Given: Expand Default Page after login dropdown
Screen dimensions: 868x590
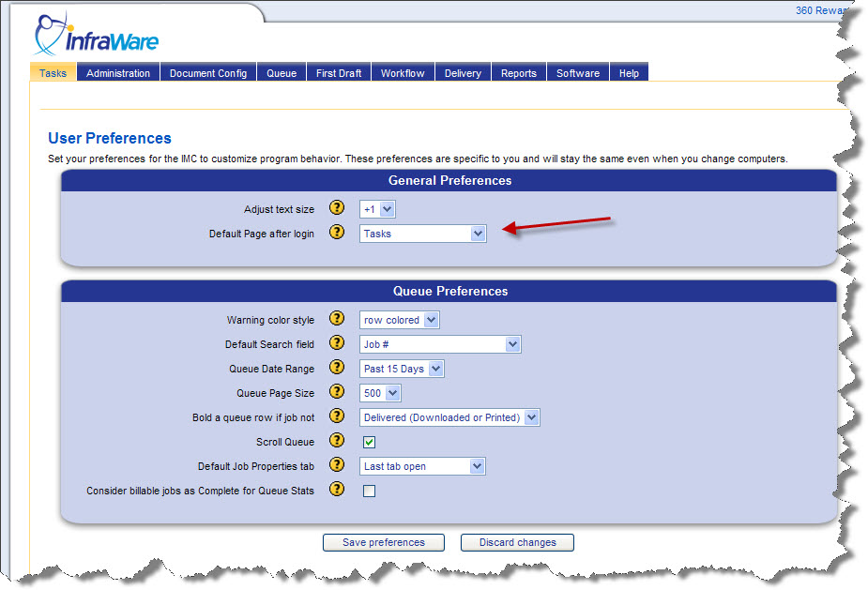Looking at the screenshot, I should (422, 234).
